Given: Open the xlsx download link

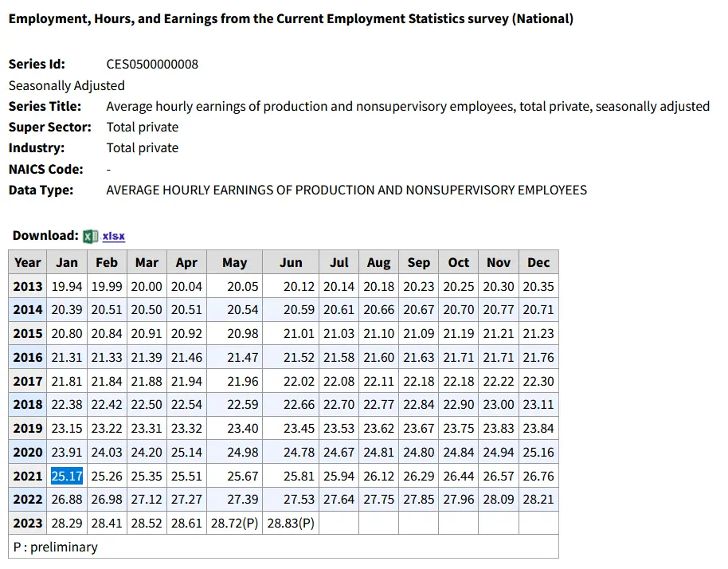Looking at the screenshot, I should pos(114,236).
